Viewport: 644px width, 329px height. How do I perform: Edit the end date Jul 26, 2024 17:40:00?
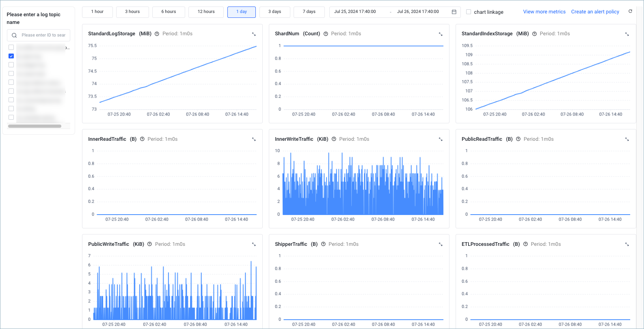pyautogui.click(x=418, y=12)
